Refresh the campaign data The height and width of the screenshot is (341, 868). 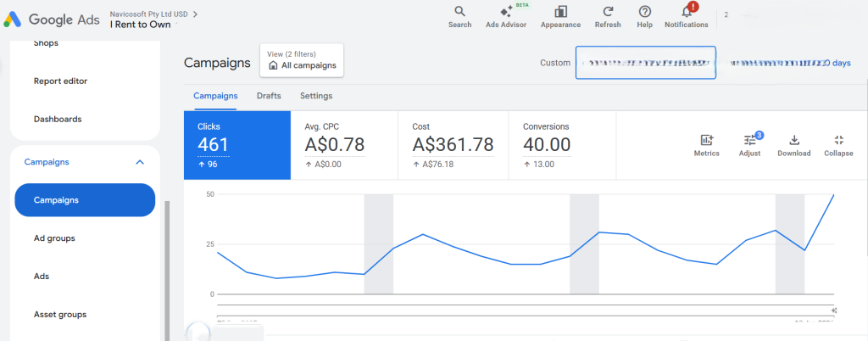(608, 12)
